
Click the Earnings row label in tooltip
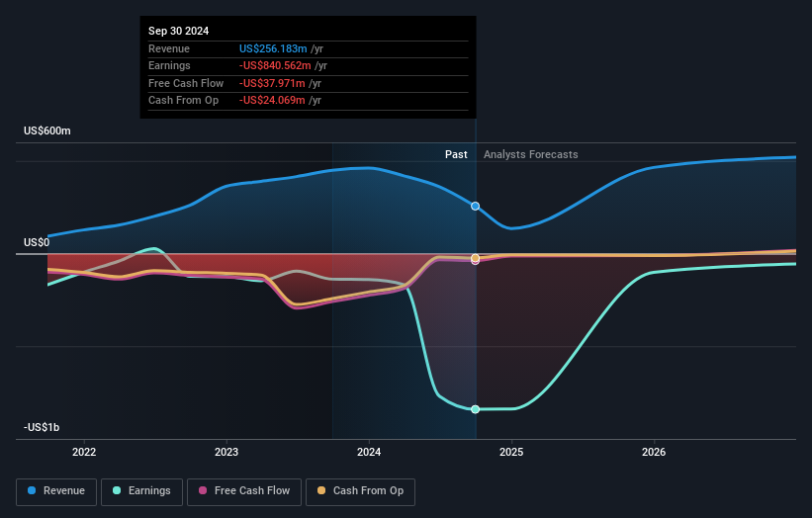point(169,65)
